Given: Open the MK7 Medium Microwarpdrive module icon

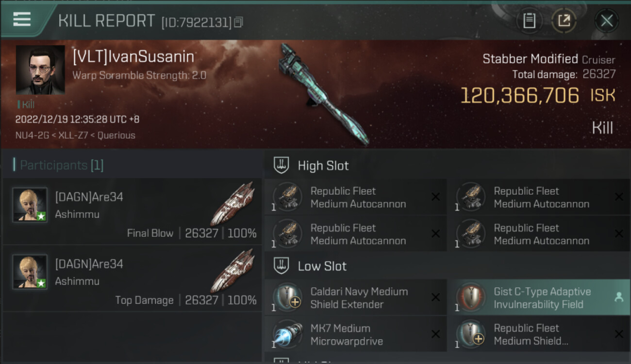Looking at the screenshot, I should pos(287,334).
